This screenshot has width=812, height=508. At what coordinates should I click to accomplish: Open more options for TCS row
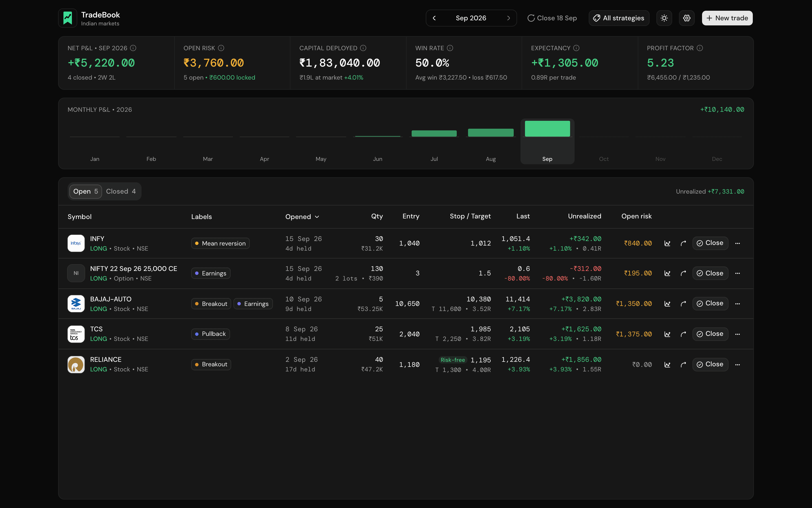(x=737, y=334)
